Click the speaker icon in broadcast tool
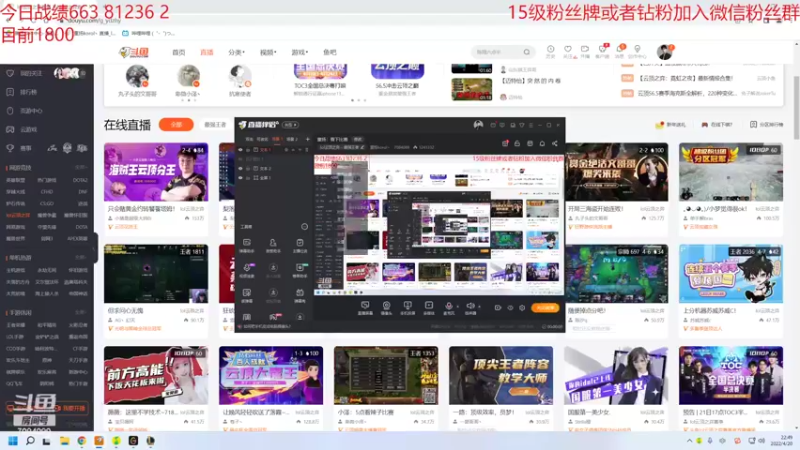Screen dimensions: 800x450 (470, 306)
